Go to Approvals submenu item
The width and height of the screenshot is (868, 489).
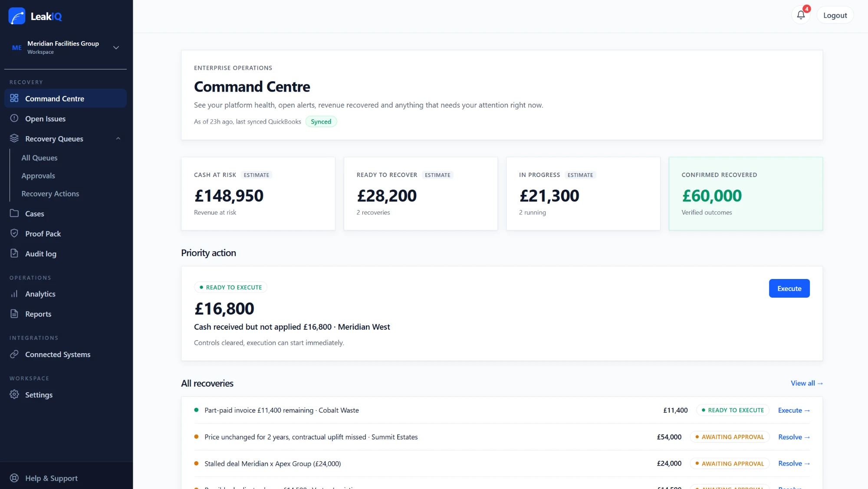[38, 176]
